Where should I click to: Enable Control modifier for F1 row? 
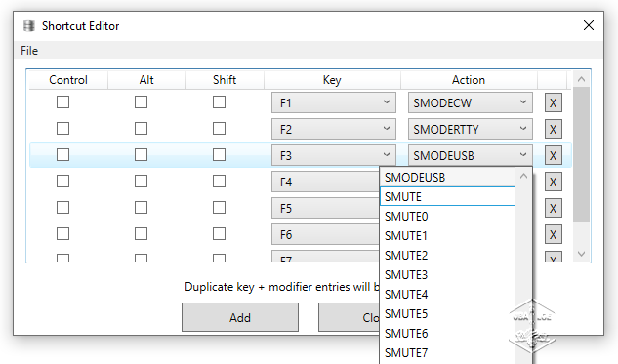pyautogui.click(x=63, y=102)
